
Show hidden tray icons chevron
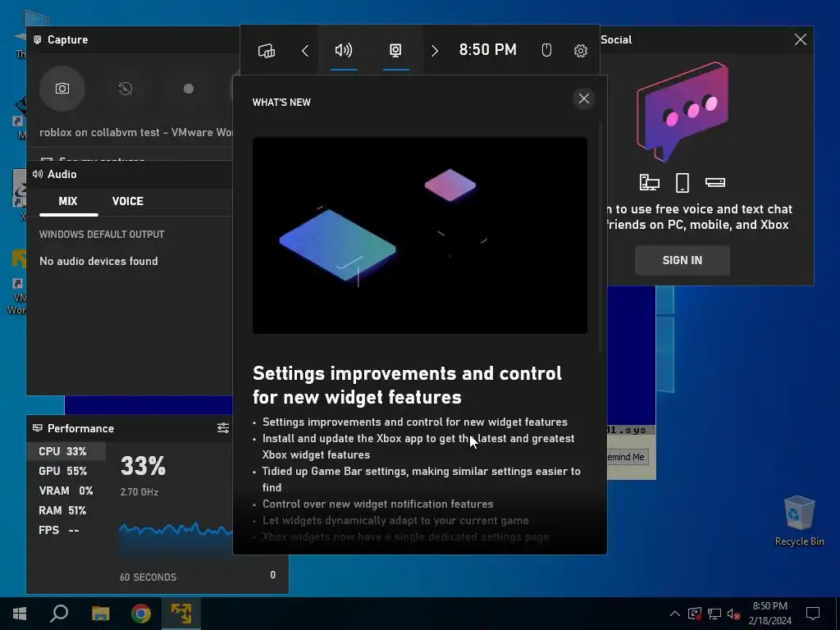point(675,614)
